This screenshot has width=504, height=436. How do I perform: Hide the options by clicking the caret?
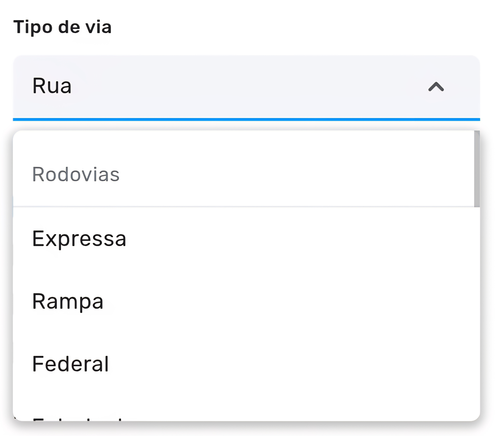click(x=436, y=87)
